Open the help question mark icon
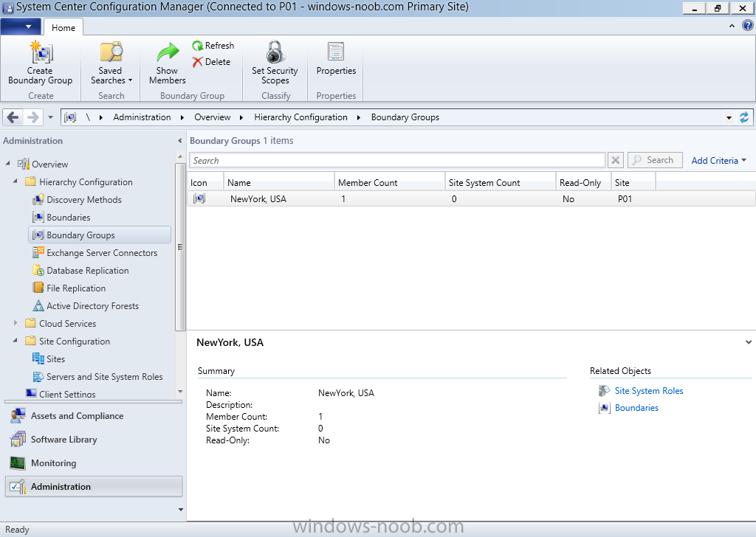 coord(747,26)
